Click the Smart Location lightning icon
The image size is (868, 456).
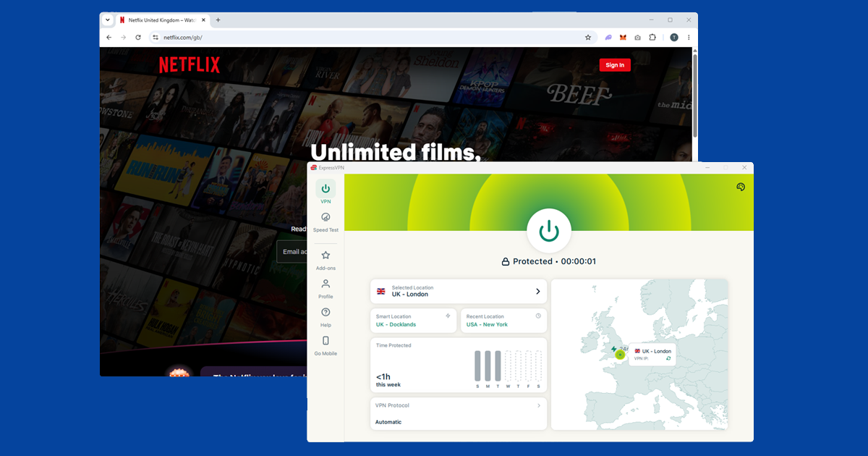click(448, 316)
